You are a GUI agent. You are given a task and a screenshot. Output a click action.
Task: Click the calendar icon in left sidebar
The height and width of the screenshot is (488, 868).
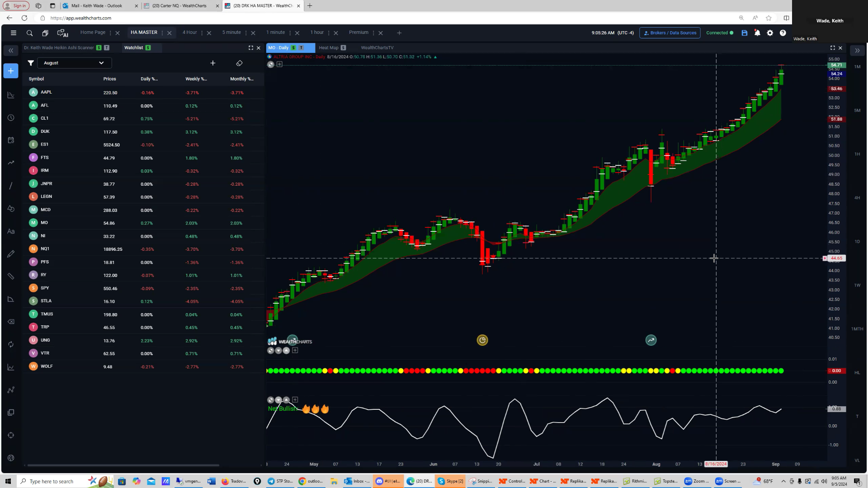[x=11, y=140]
